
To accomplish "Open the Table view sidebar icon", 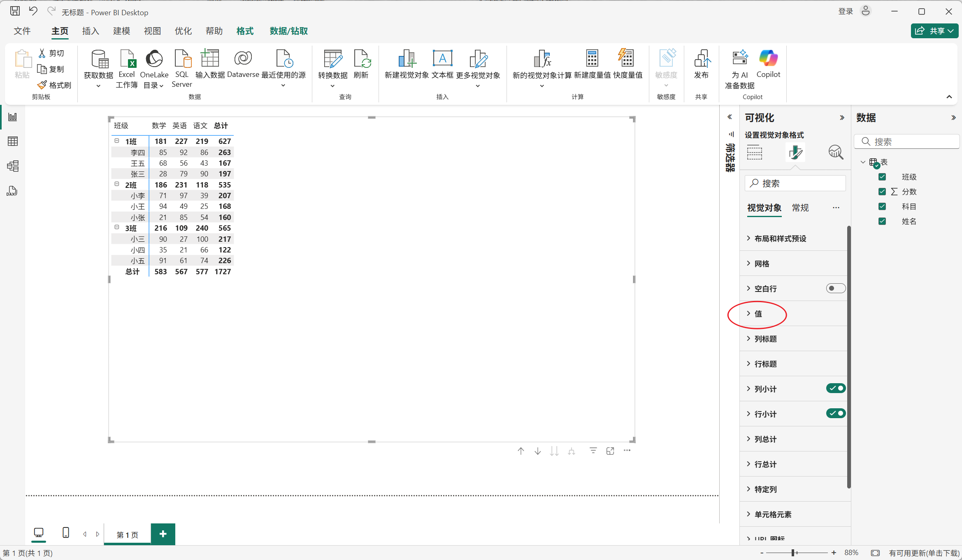I will (13, 141).
